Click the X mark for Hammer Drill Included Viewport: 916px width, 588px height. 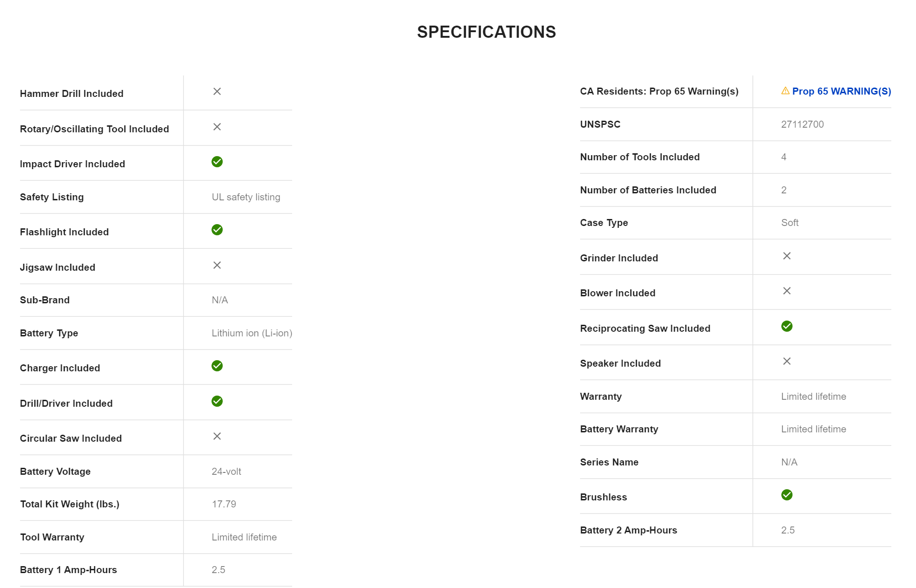pyautogui.click(x=217, y=91)
